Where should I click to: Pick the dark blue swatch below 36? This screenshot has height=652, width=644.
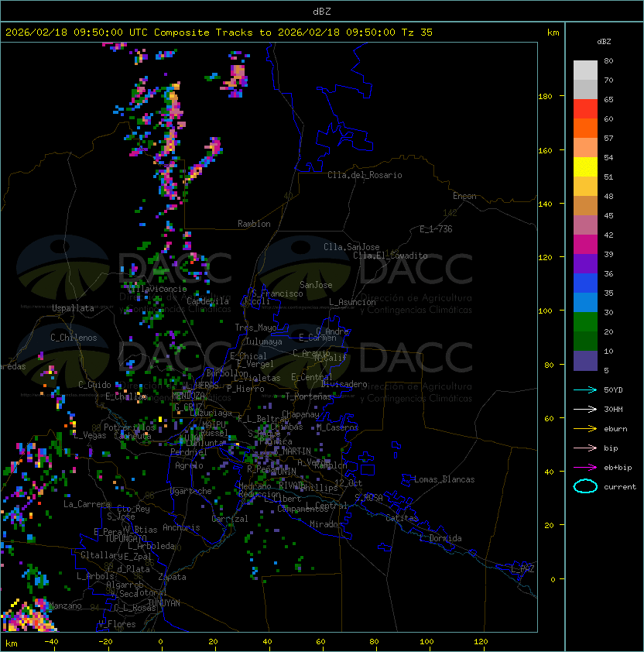click(x=585, y=283)
